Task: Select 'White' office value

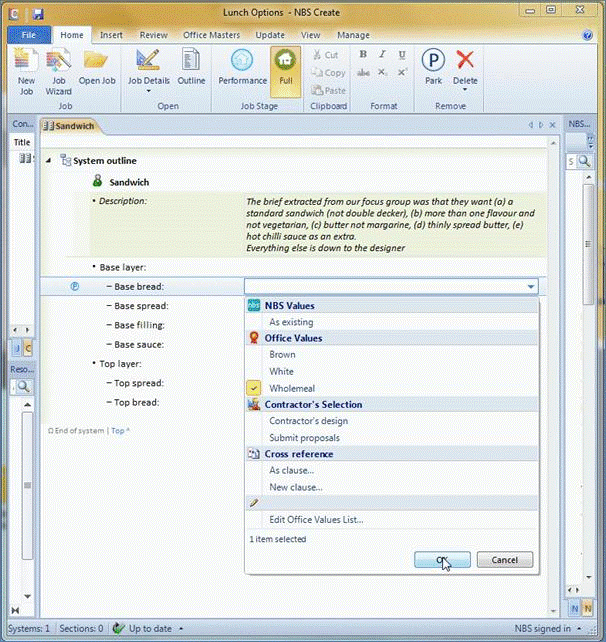Action: [x=281, y=371]
